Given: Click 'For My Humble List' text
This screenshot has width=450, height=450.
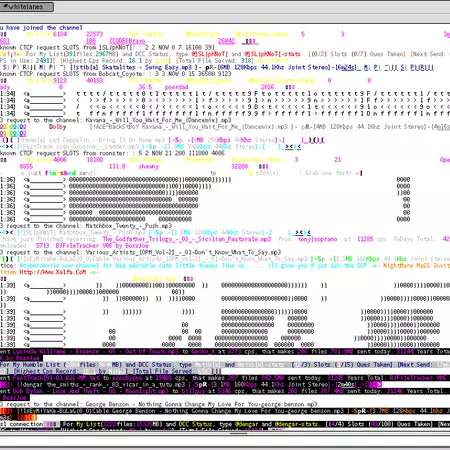Looking at the screenshot, I should point(30,365).
